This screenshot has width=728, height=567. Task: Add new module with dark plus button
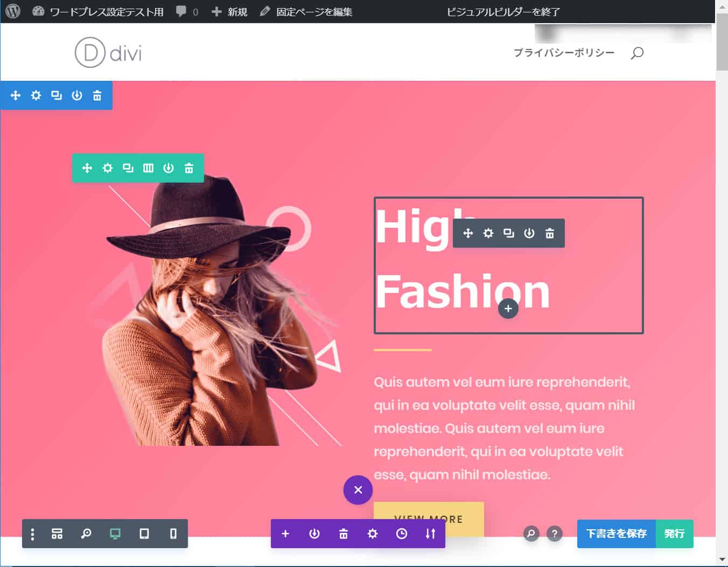pos(508,309)
